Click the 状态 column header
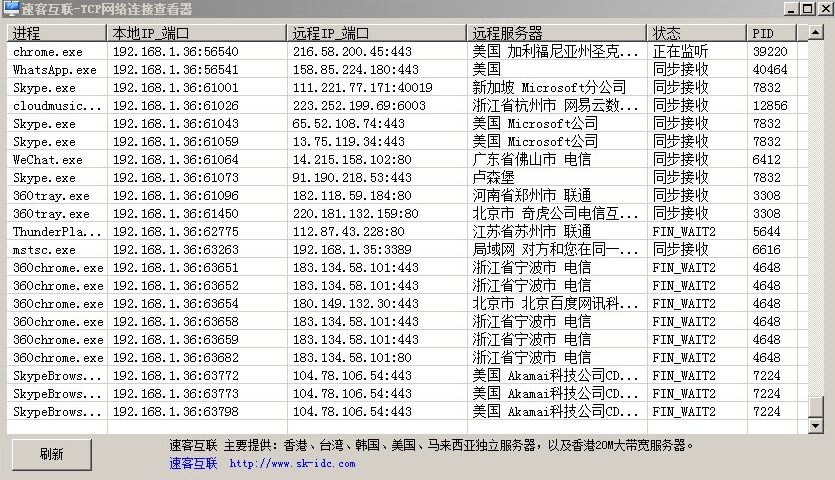 (x=696, y=33)
